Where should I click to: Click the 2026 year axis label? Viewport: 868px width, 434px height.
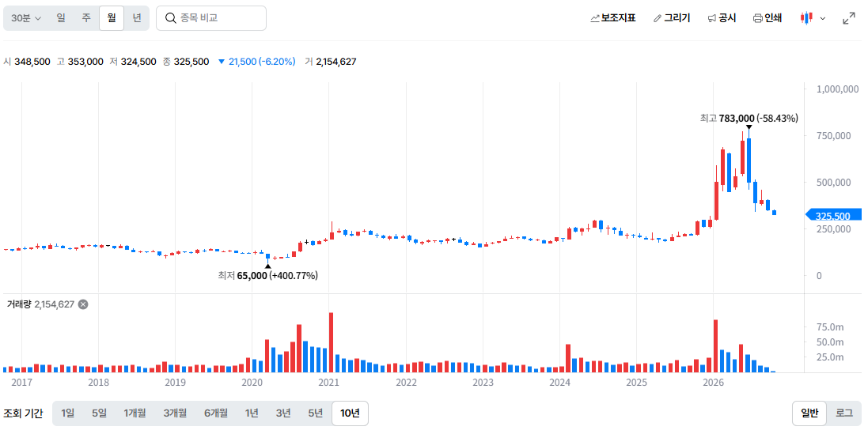713,382
